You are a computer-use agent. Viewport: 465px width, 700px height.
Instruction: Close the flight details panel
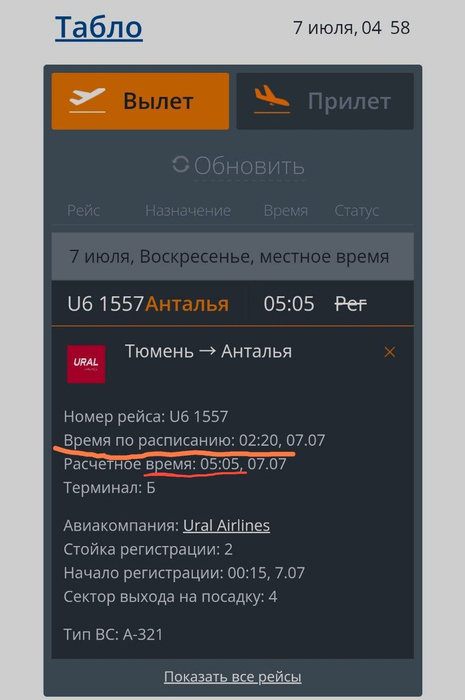390,352
